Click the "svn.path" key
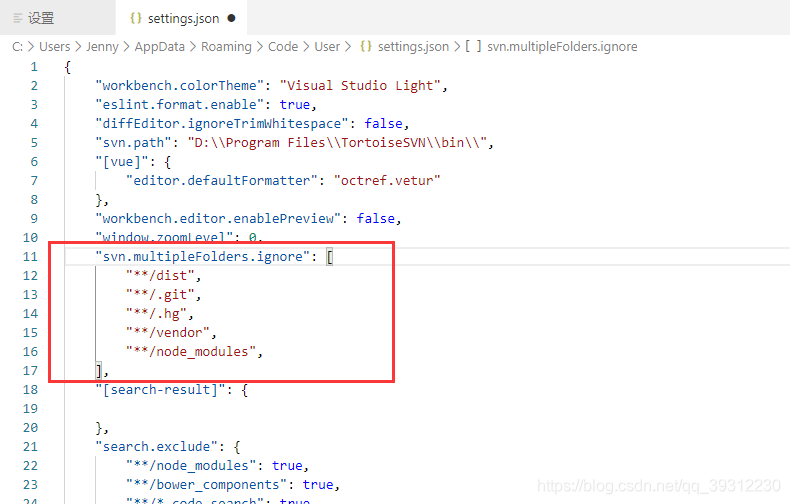The width and height of the screenshot is (790, 504). (x=134, y=143)
